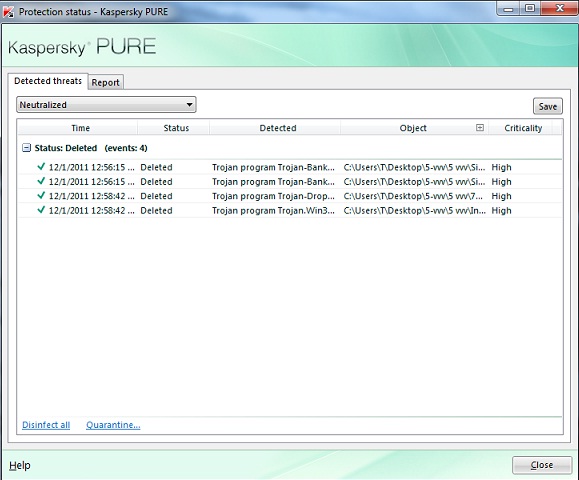
Task: Select the Trojan program Trojan-Drop... entry
Action: [273, 196]
